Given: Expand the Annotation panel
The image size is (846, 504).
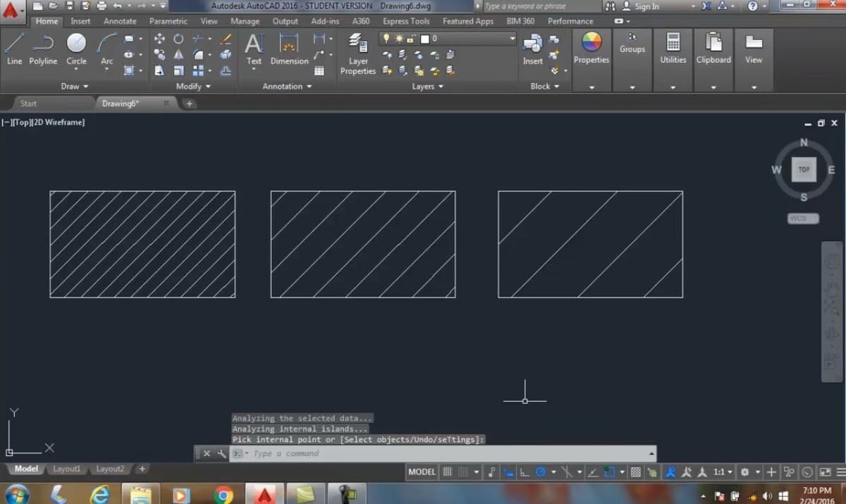Looking at the screenshot, I should pyautogui.click(x=287, y=86).
